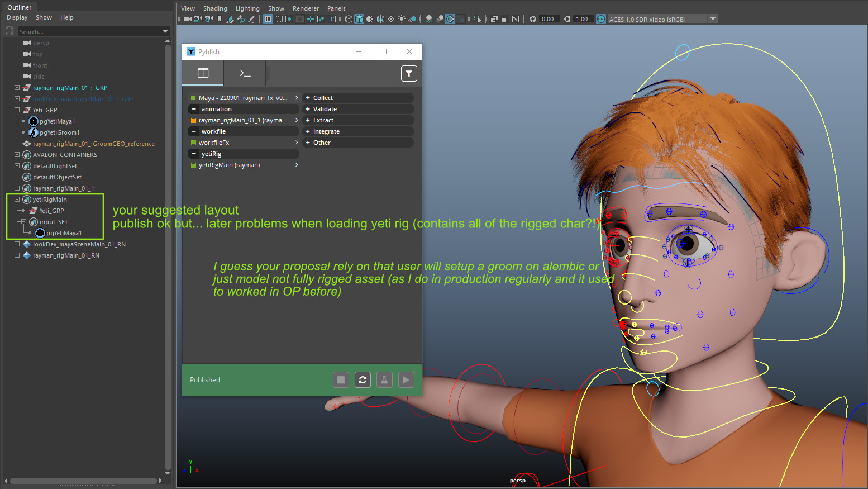This screenshot has width=868, height=489.
Task: Toggle the safe action icon
Action: 321,19
